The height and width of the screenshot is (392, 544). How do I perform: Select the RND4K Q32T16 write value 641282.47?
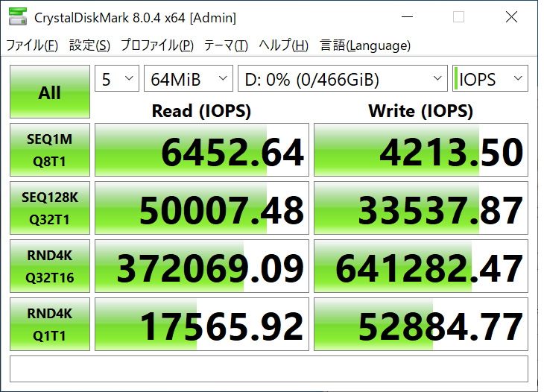(421, 266)
